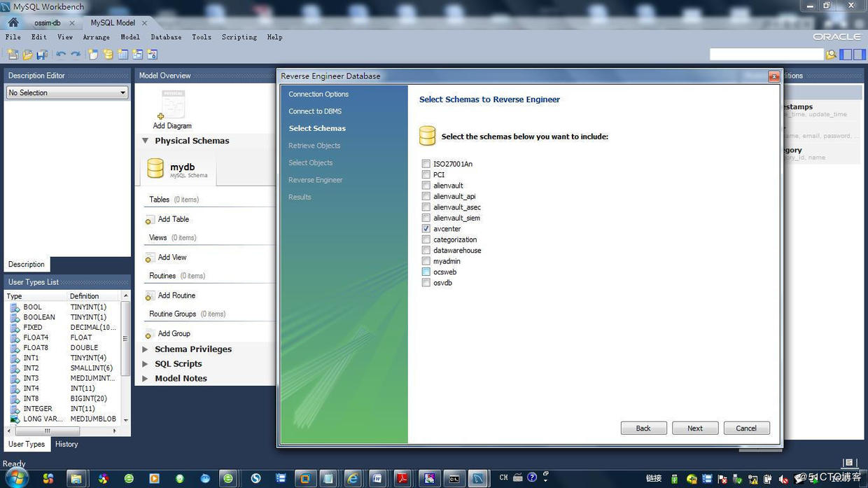Check the PCI schema checkbox

click(x=426, y=175)
